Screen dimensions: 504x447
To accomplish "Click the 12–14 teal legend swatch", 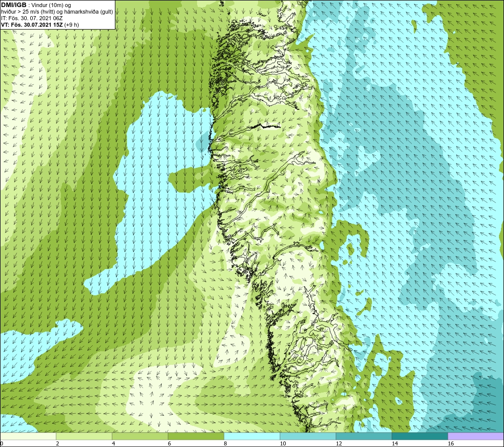I will tap(363, 436).
